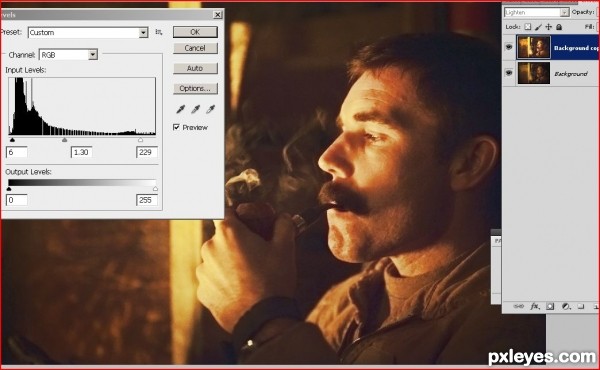Screen dimensions: 600x370
Task: Click the OK button
Action: 195,32
